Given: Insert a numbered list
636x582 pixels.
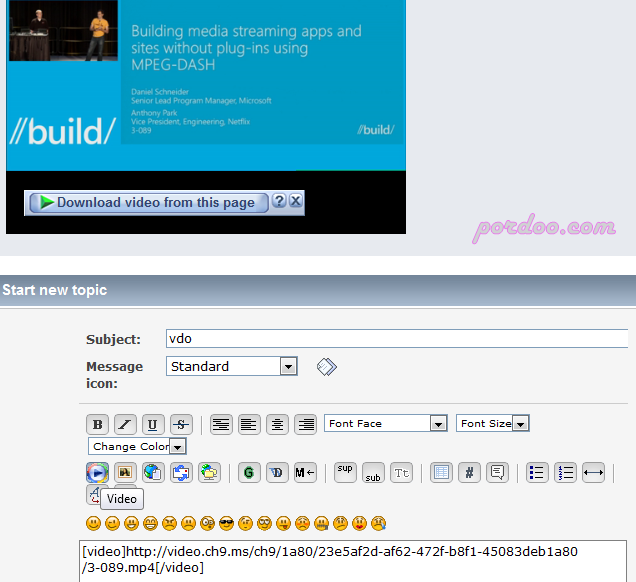Looking at the screenshot, I should coord(565,472).
